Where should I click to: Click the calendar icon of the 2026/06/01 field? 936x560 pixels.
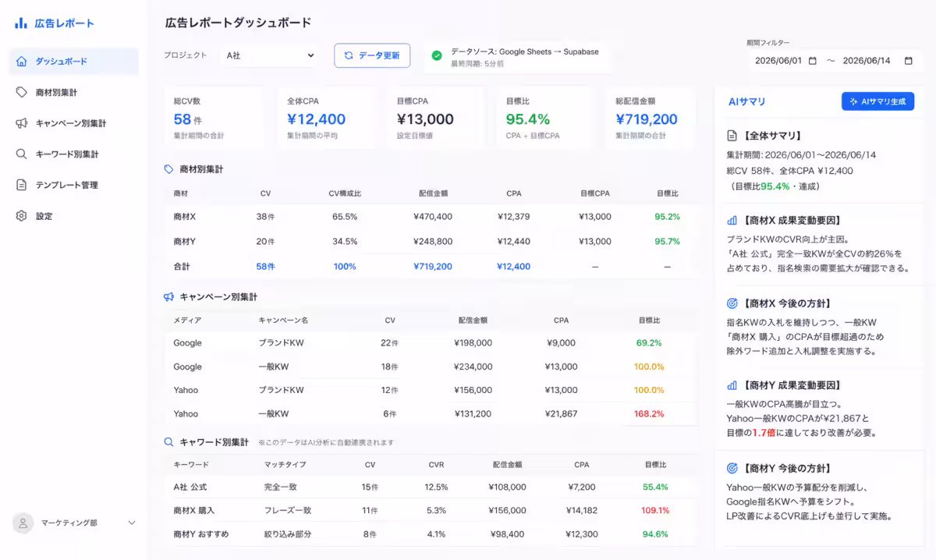coord(812,61)
